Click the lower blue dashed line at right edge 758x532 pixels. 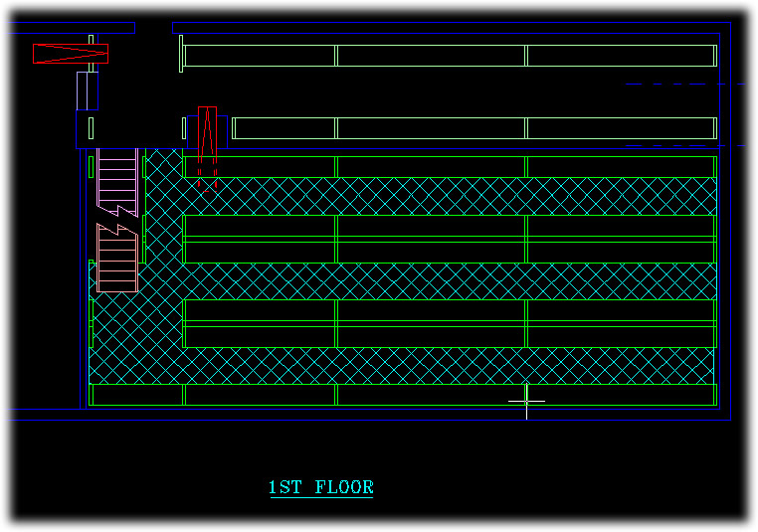(686, 146)
